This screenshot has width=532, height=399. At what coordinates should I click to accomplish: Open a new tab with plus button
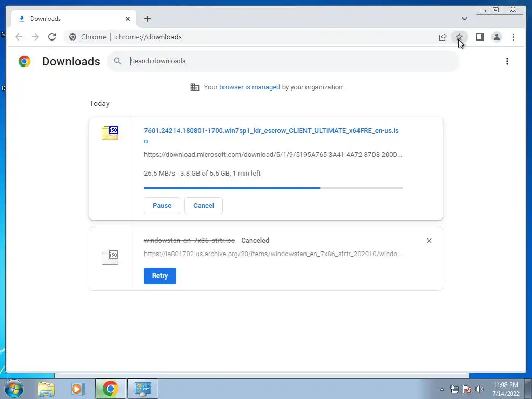coord(147,19)
